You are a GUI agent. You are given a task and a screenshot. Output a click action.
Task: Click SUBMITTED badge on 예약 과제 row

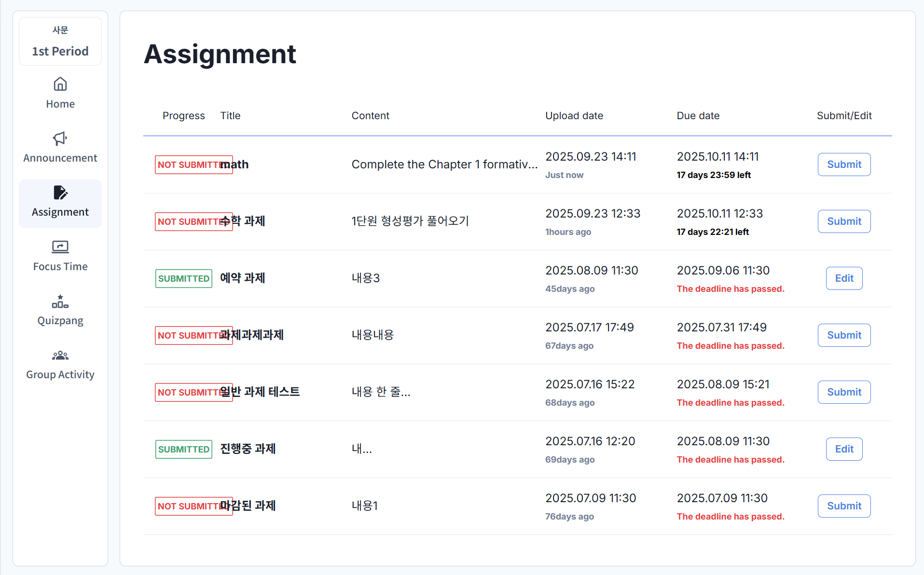[x=183, y=278]
